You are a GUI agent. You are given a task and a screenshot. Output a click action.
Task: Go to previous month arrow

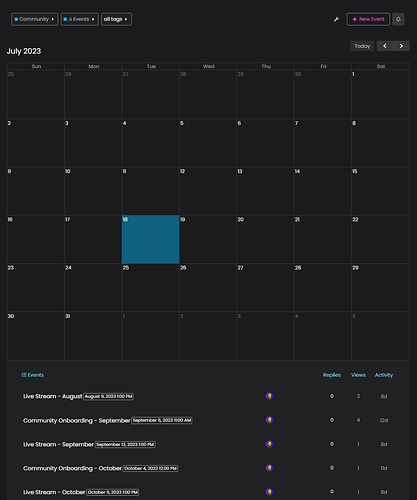(385, 46)
